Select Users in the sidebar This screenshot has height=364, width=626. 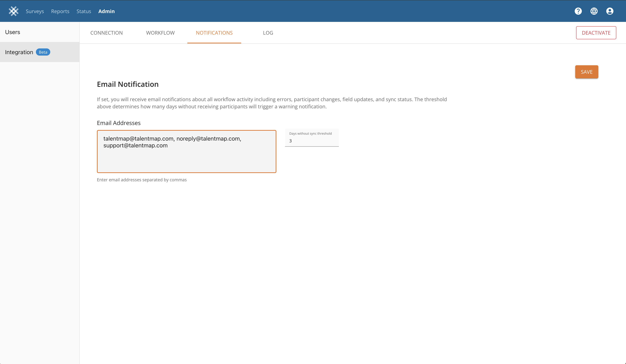click(x=13, y=32)
